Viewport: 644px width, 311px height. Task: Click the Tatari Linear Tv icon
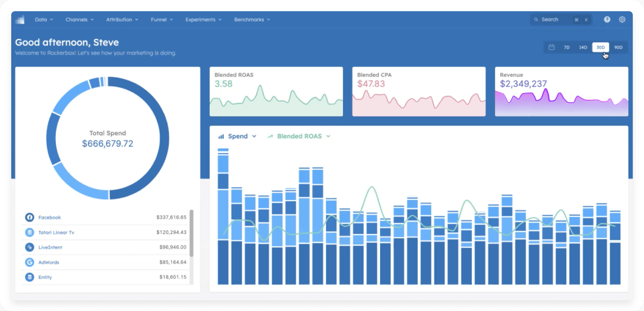tap(29, 233)
